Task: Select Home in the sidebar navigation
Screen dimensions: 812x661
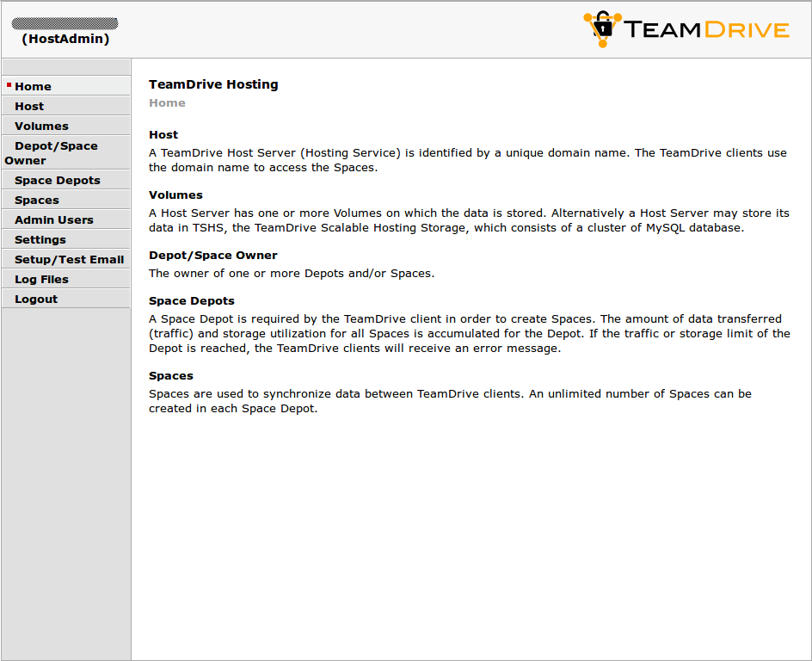Action: point(34,85)
